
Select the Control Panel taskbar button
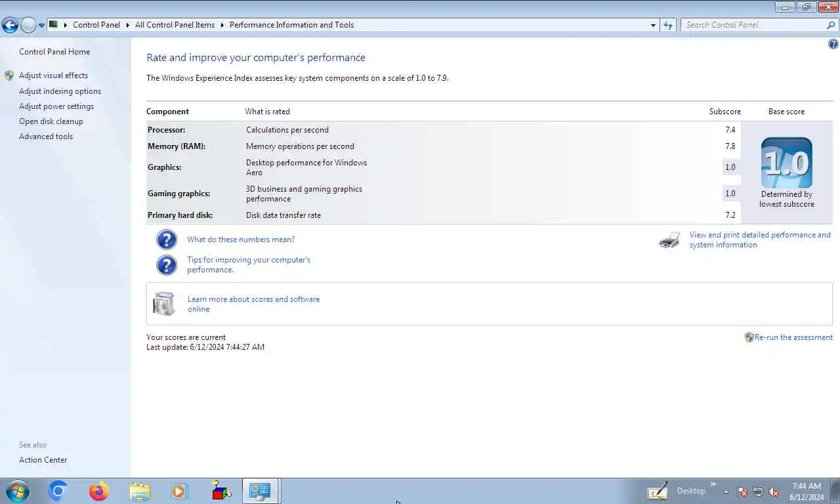click(261, 491)
